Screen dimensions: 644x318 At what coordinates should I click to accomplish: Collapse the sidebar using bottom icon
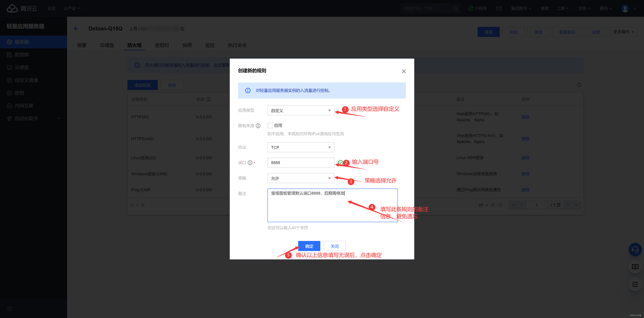(x=9, y=308)
